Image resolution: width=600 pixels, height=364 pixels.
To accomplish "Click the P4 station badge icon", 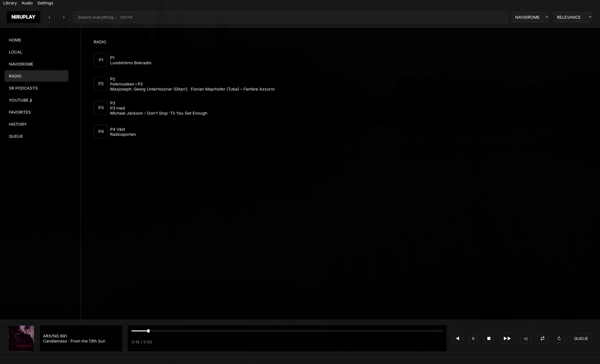I will click(x=101, y=132).
